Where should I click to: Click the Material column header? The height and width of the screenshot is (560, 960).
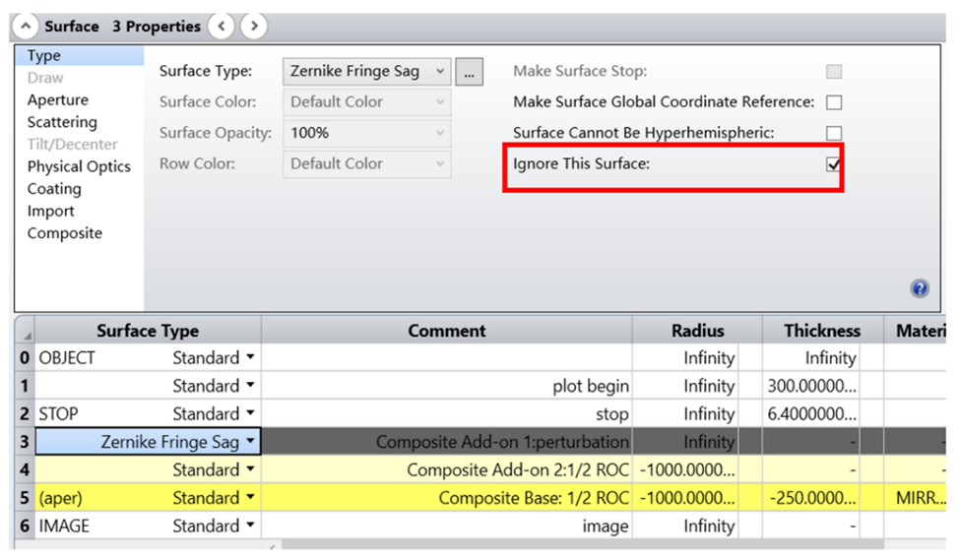(x=916, y=331)
